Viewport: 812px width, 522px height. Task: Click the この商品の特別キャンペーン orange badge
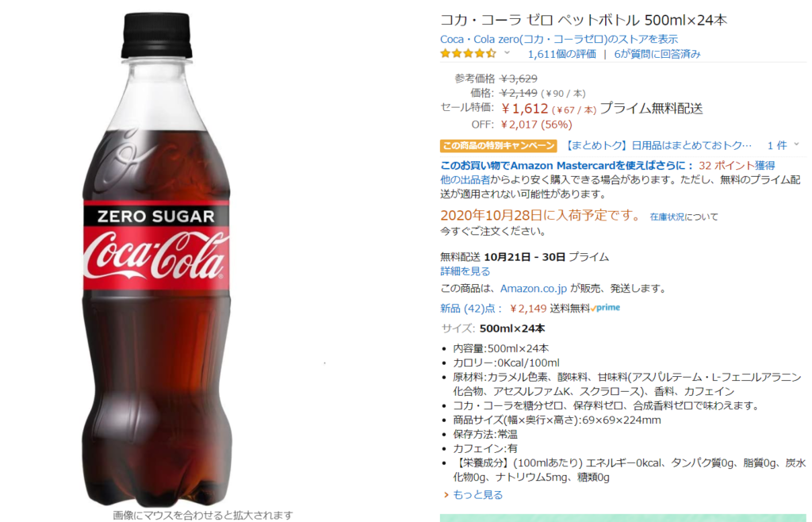(x=498, y=145)
